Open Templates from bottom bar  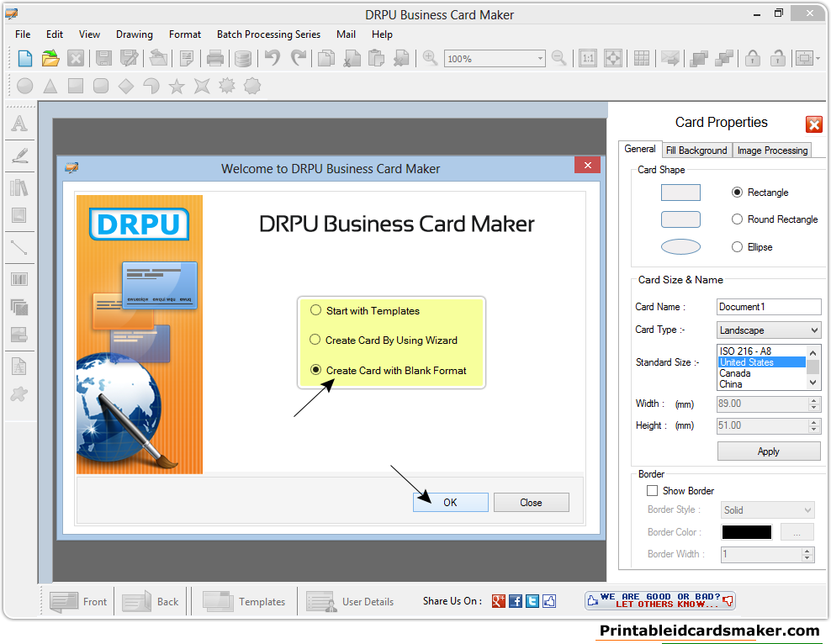[244, 602]
